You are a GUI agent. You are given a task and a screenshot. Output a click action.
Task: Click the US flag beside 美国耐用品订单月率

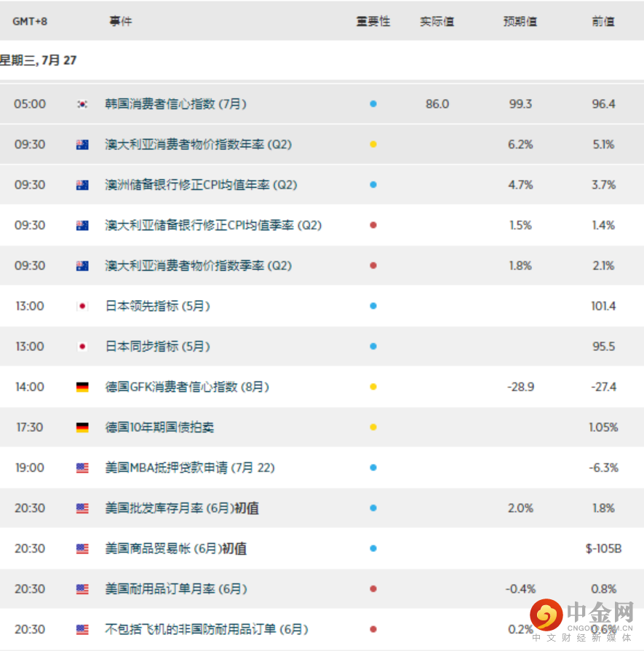coord(82,589)
